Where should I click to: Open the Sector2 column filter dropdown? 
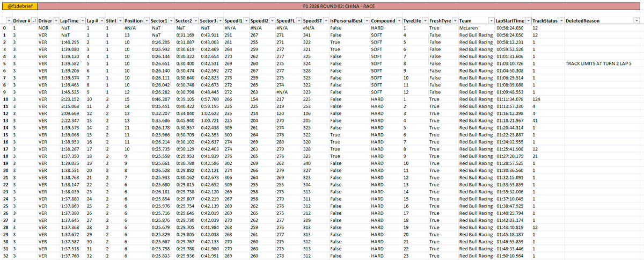(196, 20)
